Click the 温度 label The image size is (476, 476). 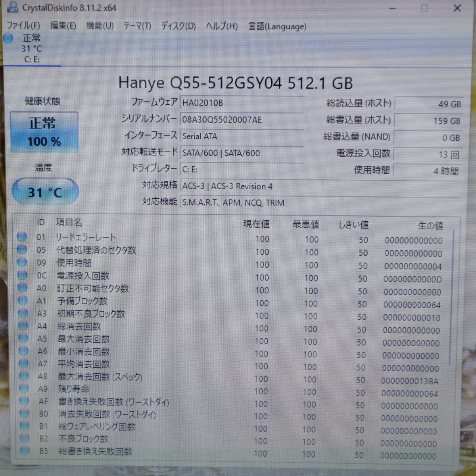click(x=43, y=167)
